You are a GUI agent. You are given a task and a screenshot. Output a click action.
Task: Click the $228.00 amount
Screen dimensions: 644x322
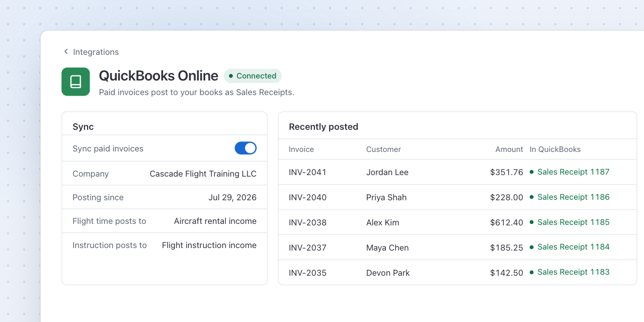click(x=507, y=197)
